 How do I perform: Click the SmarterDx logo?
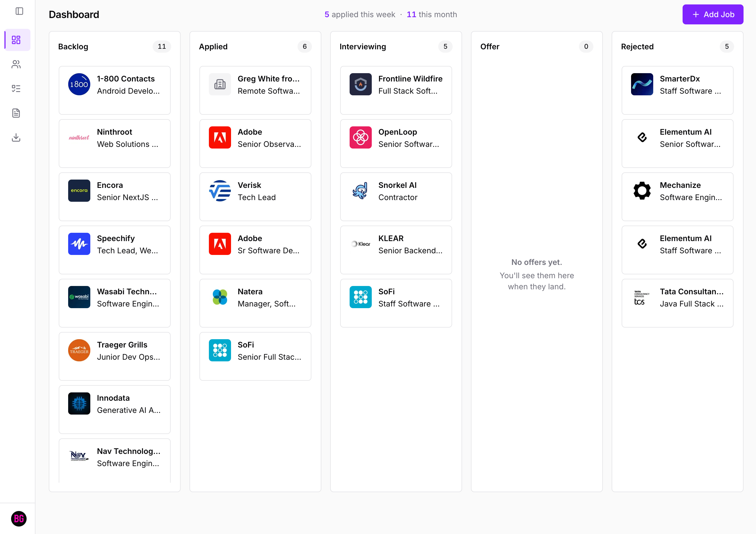tap(642, 84)
